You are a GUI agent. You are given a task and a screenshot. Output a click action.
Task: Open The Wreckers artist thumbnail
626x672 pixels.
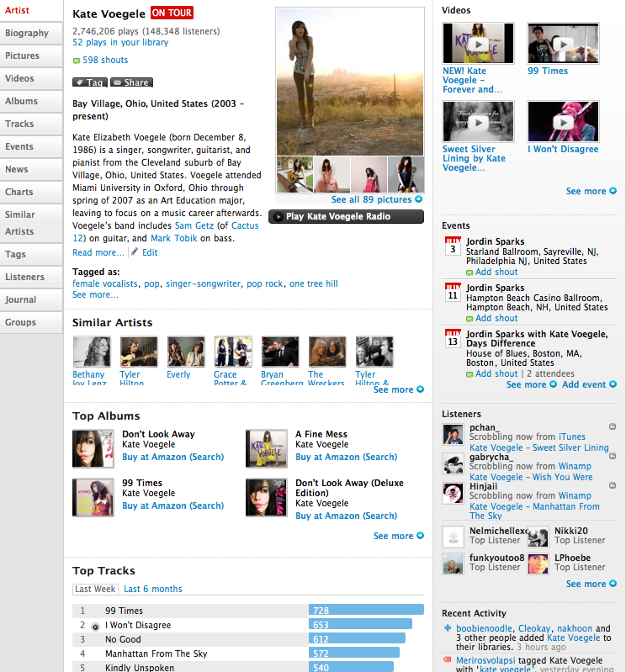(327, 352)
